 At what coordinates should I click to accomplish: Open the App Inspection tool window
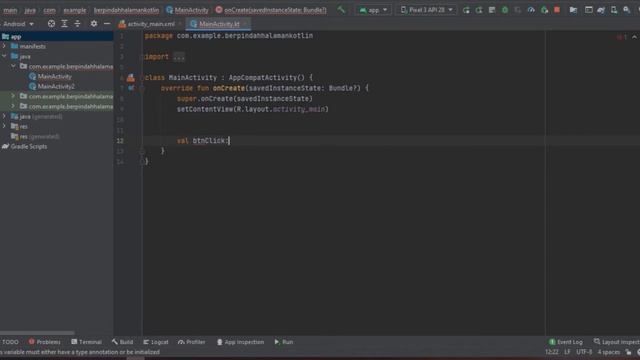pos(240,342)
